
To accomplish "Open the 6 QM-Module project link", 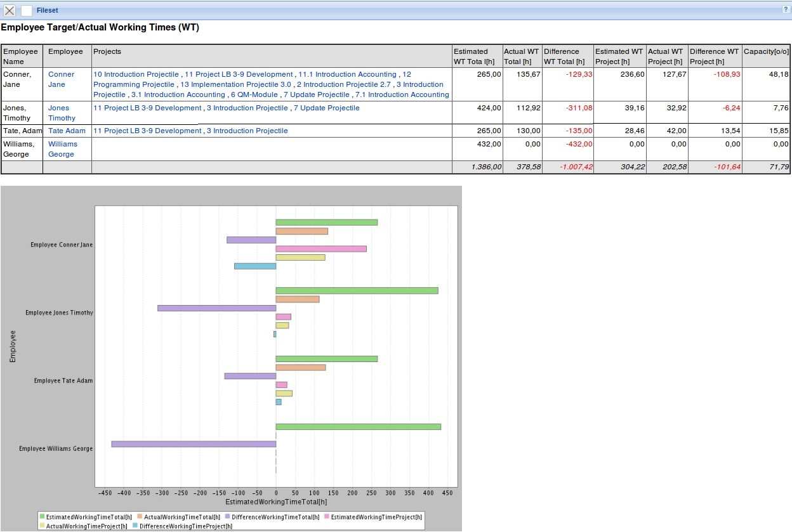I will point(254,94).
